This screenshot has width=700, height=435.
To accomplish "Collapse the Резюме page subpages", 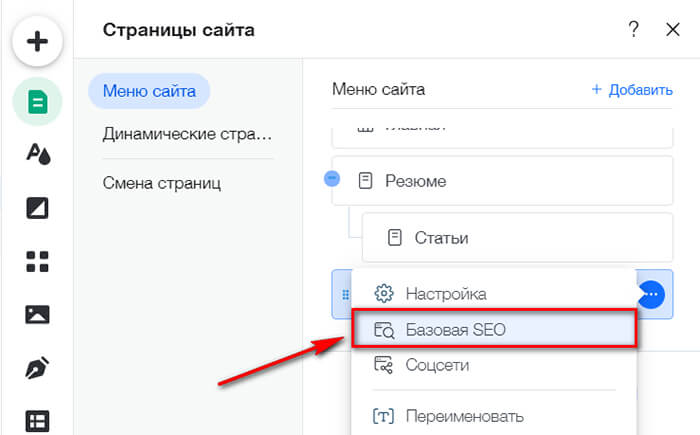I will coord(333,179).
